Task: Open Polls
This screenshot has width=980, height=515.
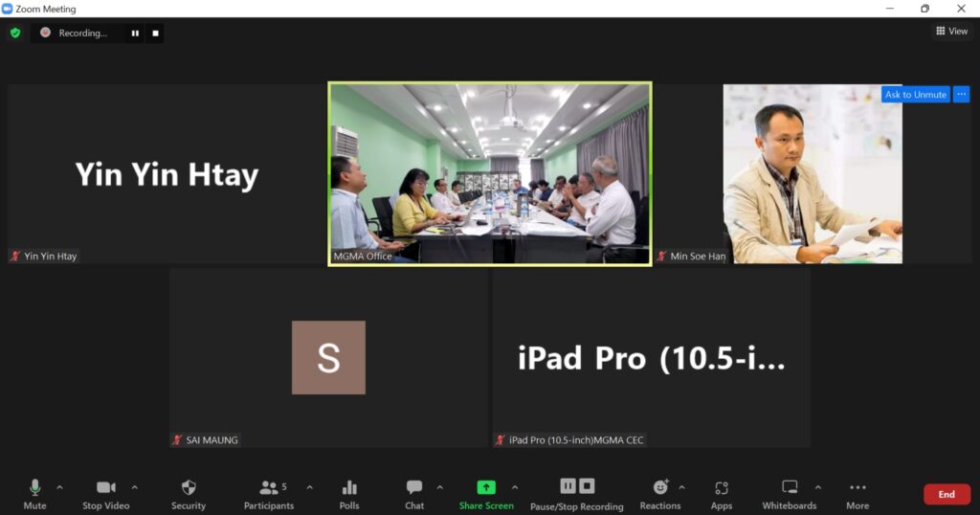Action: tap(349, 494)
